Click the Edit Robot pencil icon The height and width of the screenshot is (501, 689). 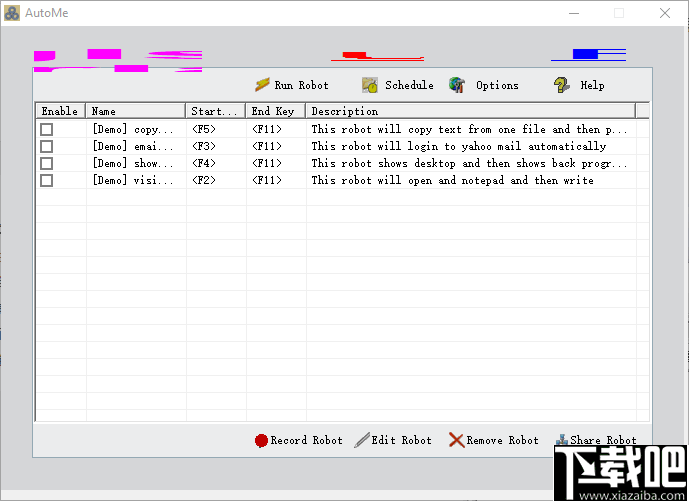(x=362, y=440)
